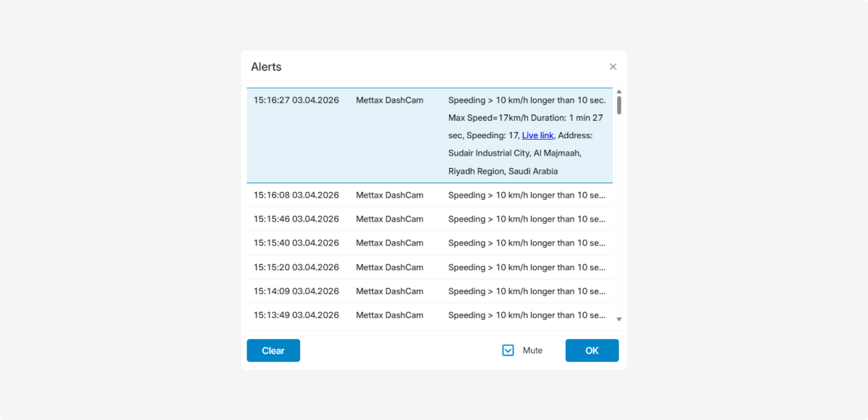Click the Mute label text
This screenshot has height=420, width=868.
(532, 350)
